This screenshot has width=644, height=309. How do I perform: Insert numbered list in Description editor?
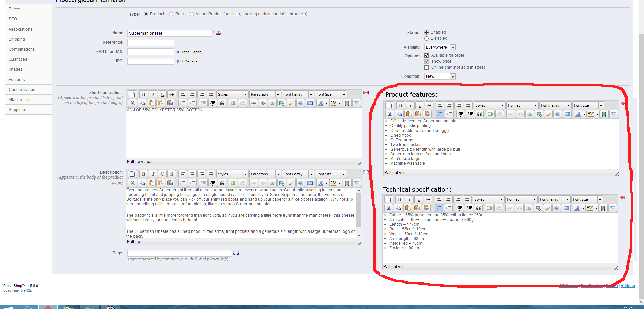click(192, 183)
